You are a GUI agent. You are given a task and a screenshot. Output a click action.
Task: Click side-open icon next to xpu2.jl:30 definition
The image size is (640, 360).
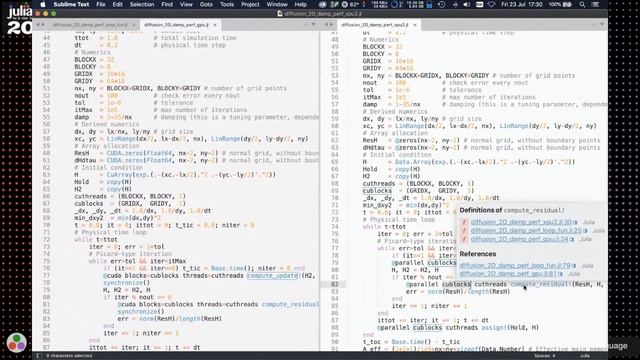point(576,222)
